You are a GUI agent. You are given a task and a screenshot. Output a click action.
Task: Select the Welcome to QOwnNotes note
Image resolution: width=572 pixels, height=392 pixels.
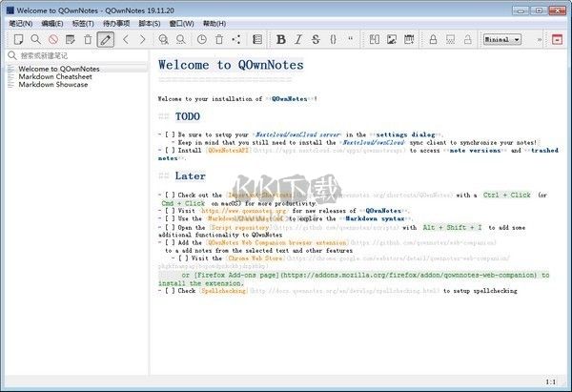[x=77, y=69]
